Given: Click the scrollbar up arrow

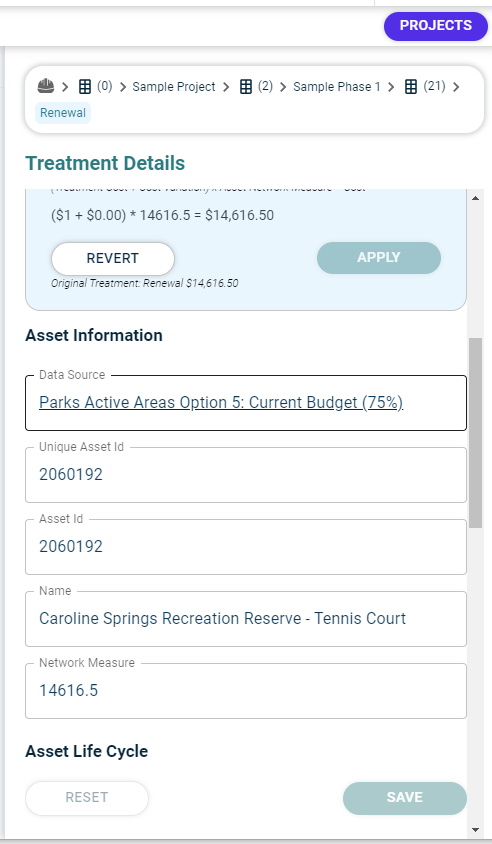Looking at the screenshot, I should pos(475,198).
